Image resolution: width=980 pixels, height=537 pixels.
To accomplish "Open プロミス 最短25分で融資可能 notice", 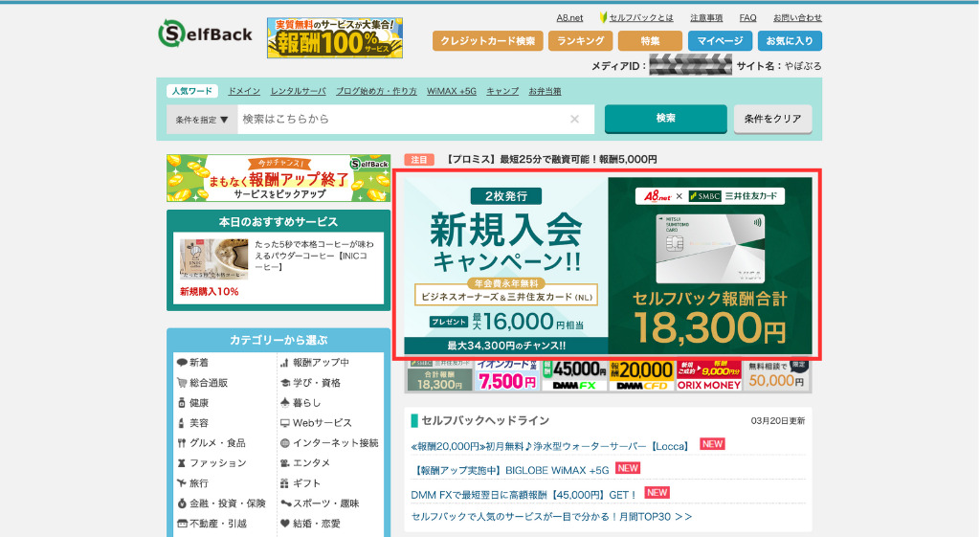I will pos(551,160).
